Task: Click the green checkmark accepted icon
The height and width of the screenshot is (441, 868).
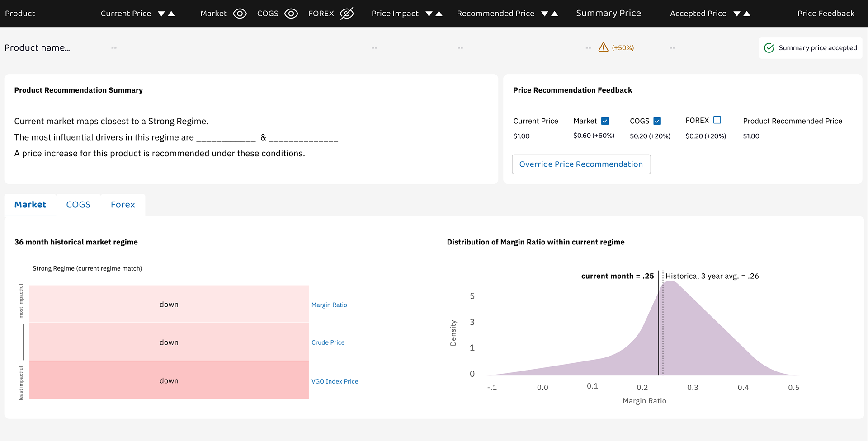Action: click(x=769, y=48)
